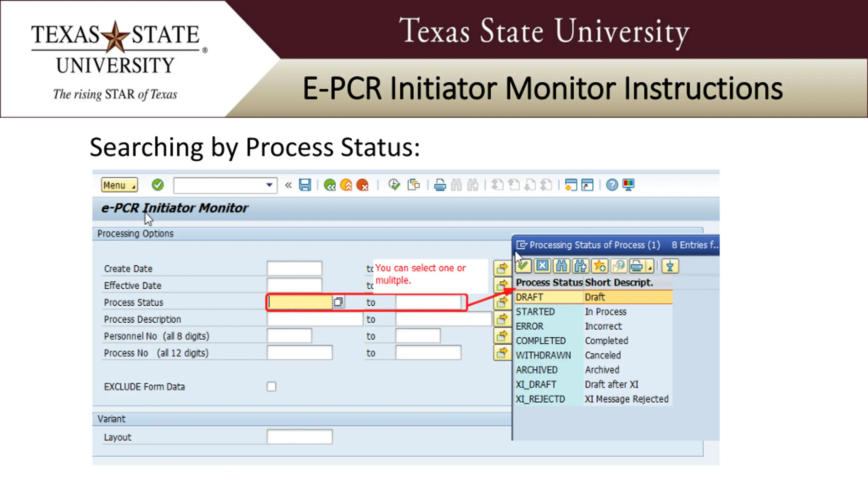Image resolution: width=868 pixels, height=488 pixels.
Task: Click the green Copy checkmark in status popup
Action: (x=523, y=266)
